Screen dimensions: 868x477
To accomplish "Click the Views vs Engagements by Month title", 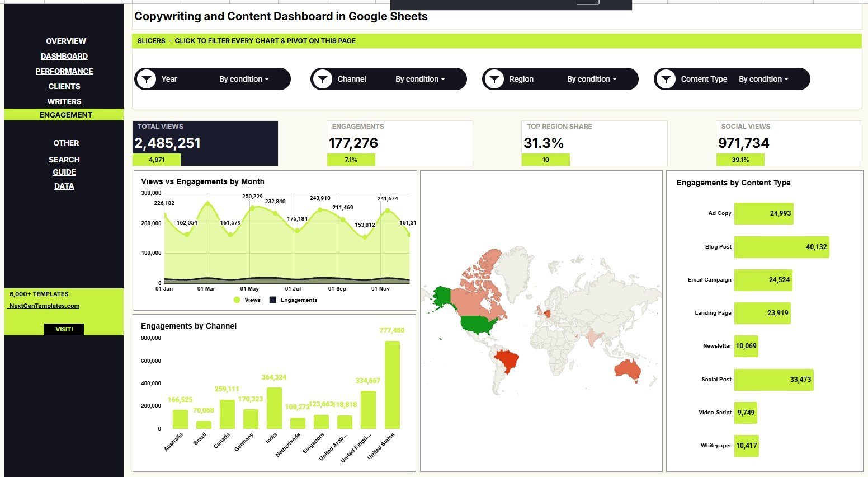I will click(x=202, y=181).
